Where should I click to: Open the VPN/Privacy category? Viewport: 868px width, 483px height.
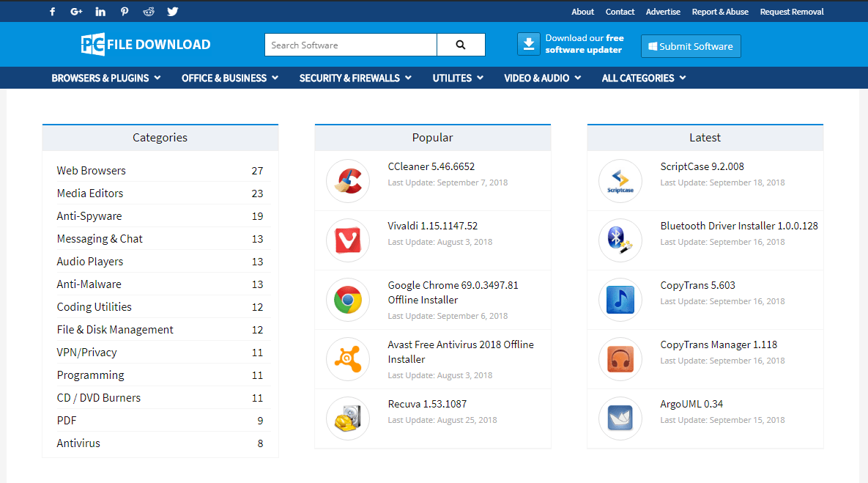pos(87,353)
